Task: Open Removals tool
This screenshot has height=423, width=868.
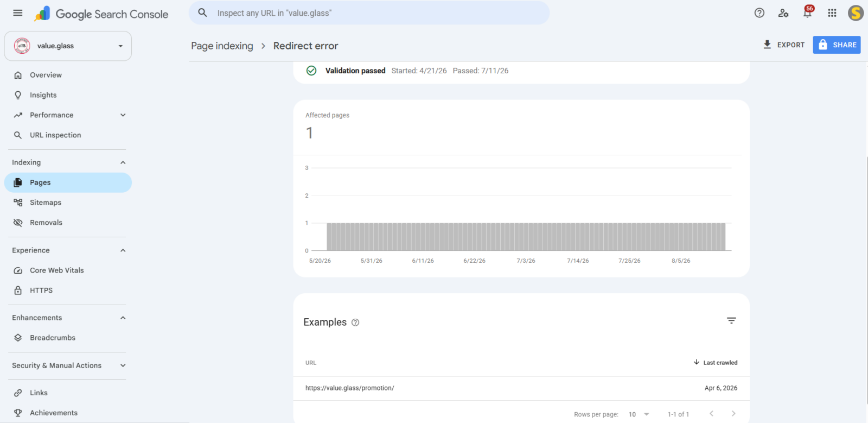Action: coord(68,223)
